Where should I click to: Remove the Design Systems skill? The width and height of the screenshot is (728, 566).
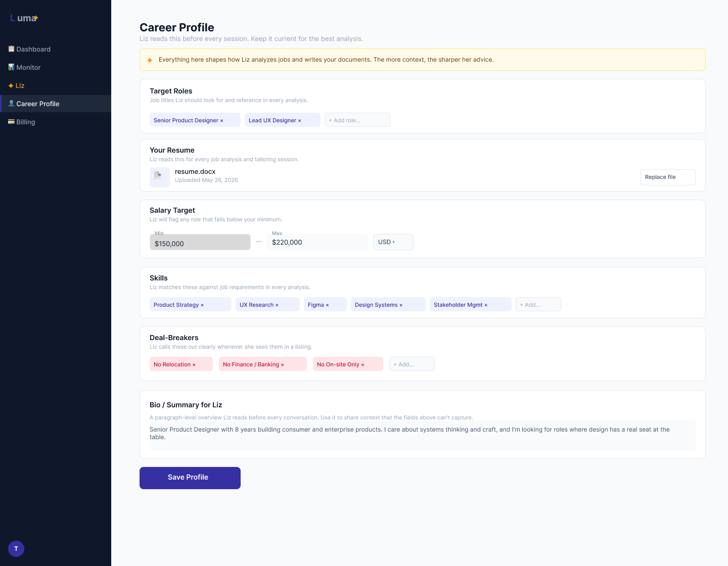(401, 305)
